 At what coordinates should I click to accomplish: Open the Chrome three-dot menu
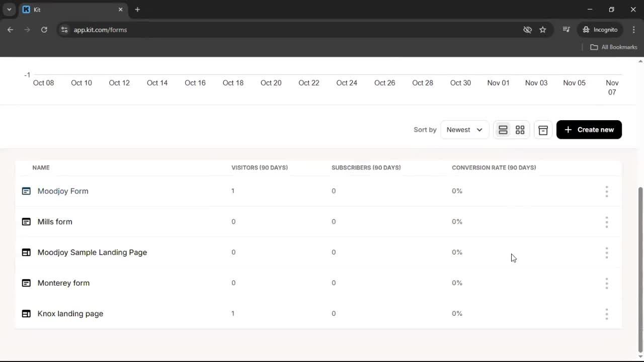point(634,30)
